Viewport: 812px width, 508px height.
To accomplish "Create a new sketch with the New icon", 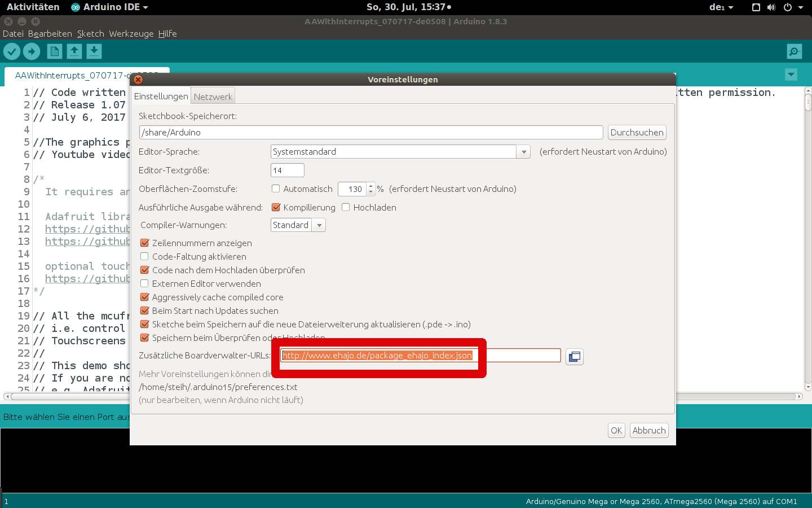I will pos(55,51).
